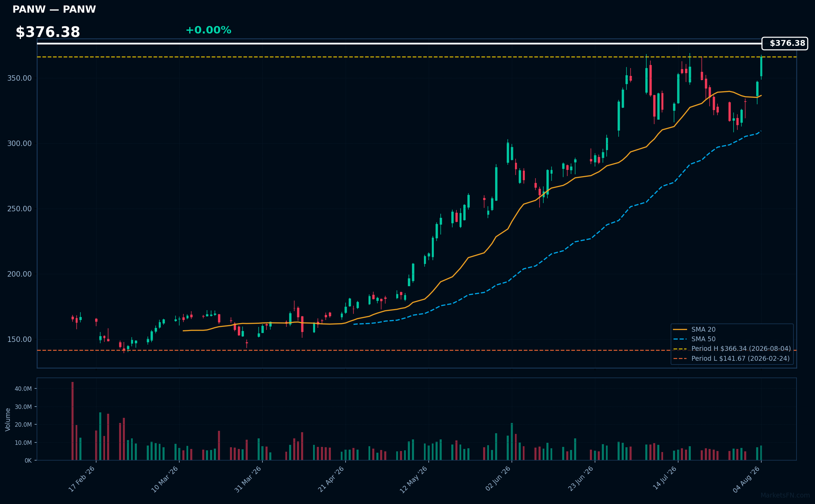Click the 14 Jul '26 date label
815x504 pixels.
pos(664,478)
